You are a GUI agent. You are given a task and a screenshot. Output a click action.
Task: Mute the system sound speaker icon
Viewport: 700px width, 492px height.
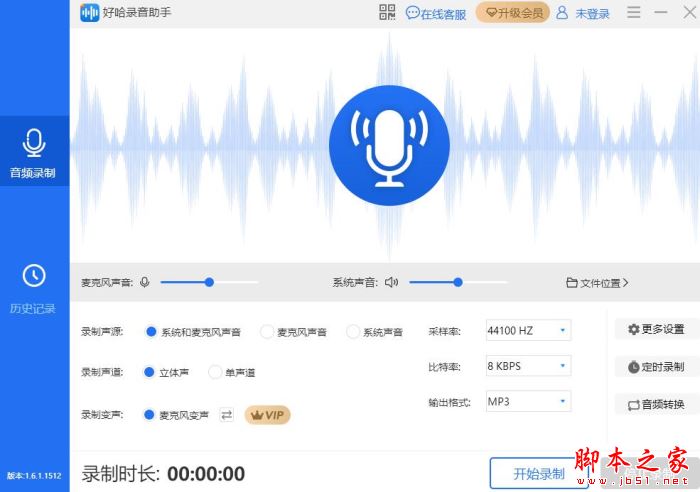pos(392,282)
